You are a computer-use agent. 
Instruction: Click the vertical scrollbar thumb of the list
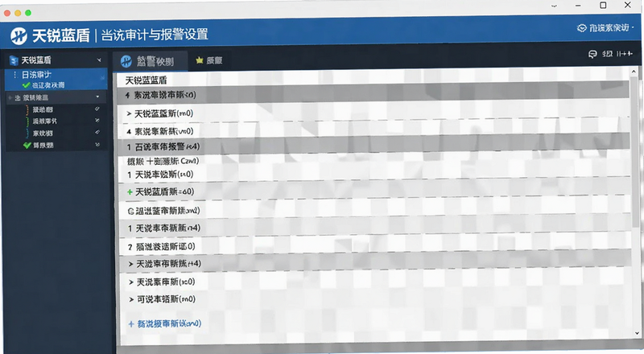click(635, 152)
